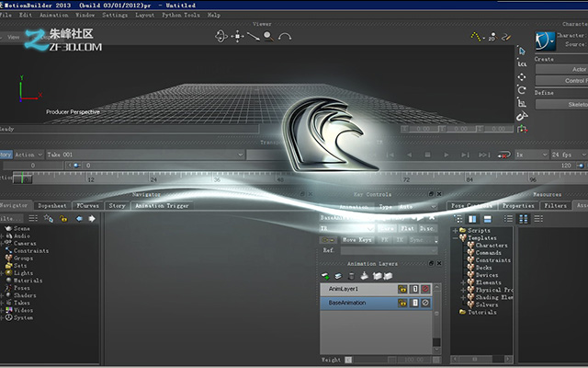Click the Navigator list view icon
Screen dimensions: 588x368
point(33,219)
